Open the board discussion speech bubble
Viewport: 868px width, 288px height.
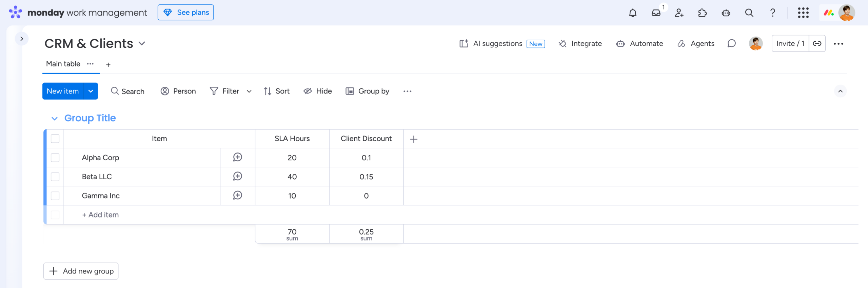coord(732,44)
